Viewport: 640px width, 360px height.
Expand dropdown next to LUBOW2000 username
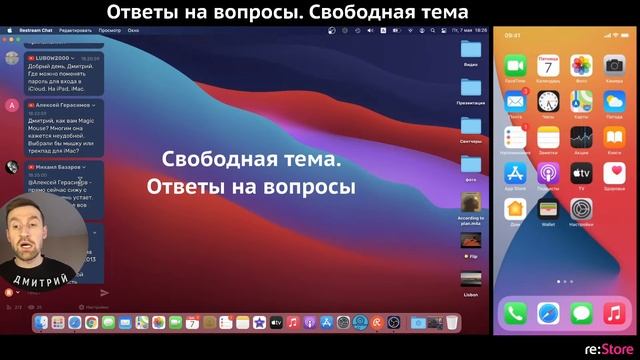pyautogui.click(x=73, y=58)
